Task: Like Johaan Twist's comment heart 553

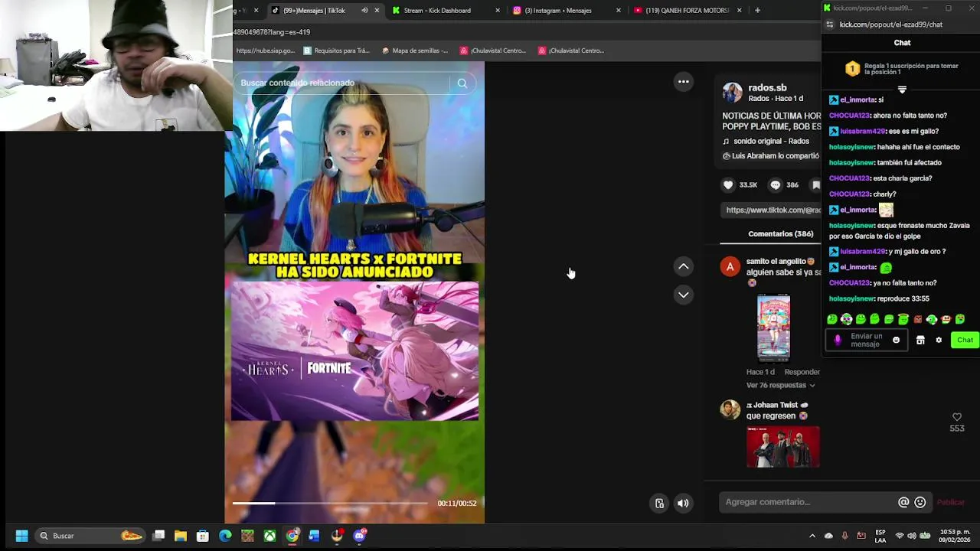Action: [957, 417]
